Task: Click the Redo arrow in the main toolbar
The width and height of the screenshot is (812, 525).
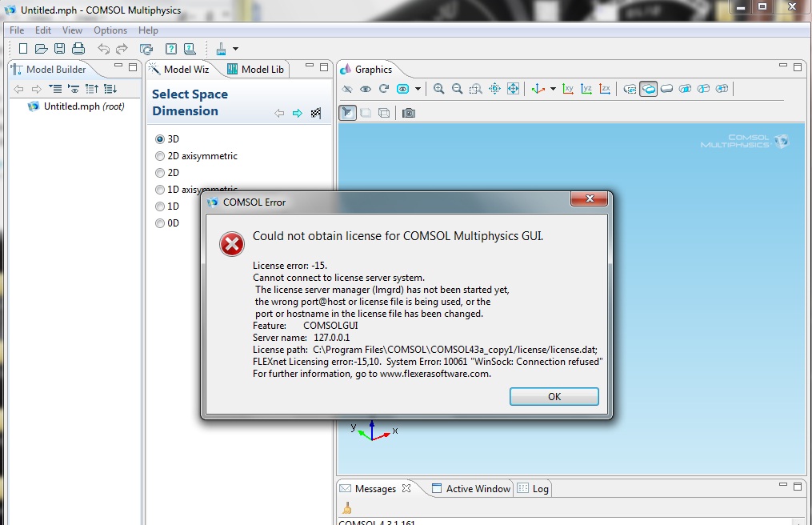Action: pyautogui.click(x=122, y=49)
